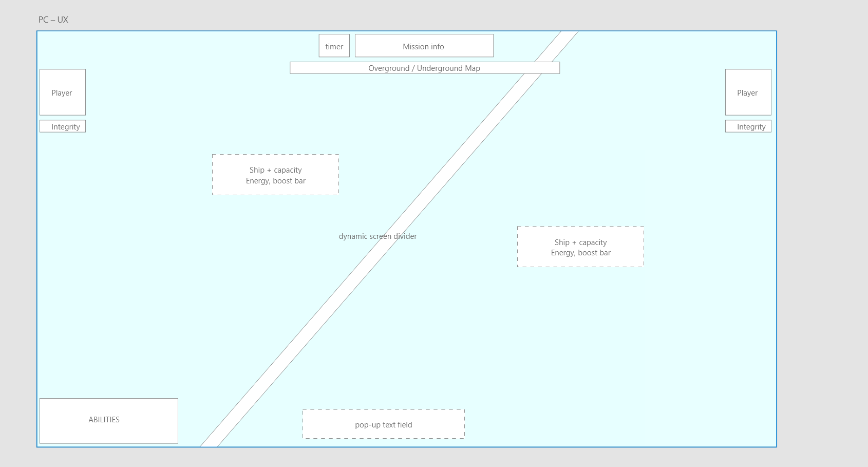Select the left Player box

coord(62,92)
